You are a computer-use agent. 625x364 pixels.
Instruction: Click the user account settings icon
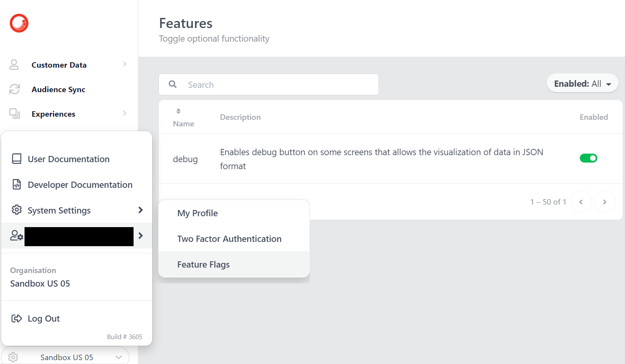pos(16,236)
